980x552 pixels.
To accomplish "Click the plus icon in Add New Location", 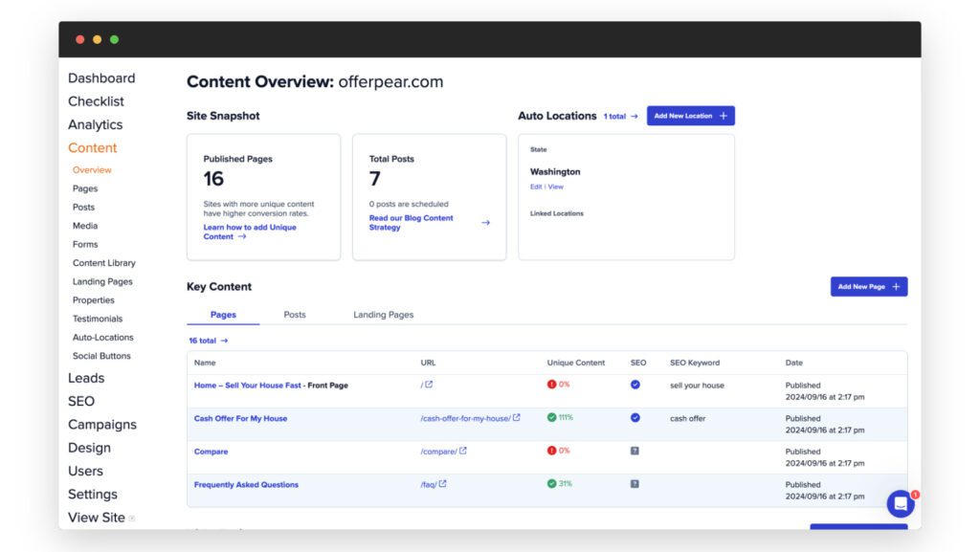I will pyautogui.click(x=724, y=116).
